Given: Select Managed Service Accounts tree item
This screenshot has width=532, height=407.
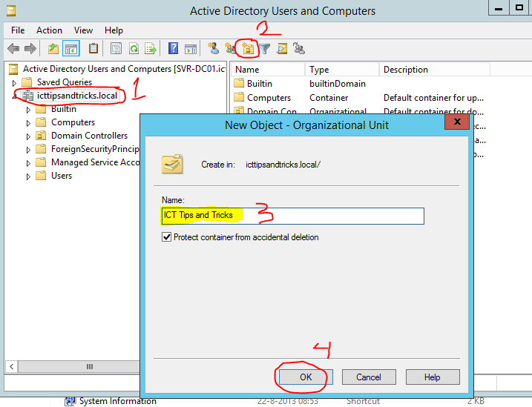Looking at the screenshot, I should pos(95,162).
